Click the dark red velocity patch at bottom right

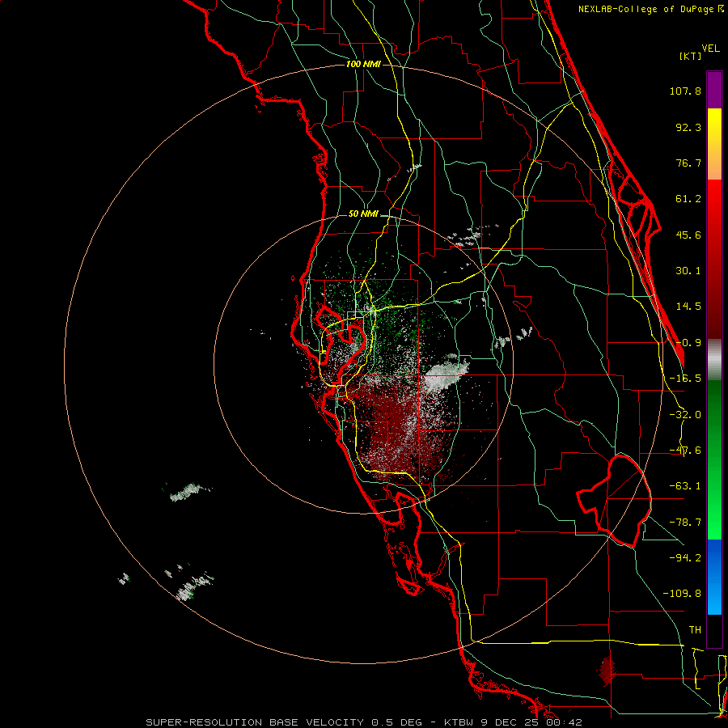[x=607, y=671]
